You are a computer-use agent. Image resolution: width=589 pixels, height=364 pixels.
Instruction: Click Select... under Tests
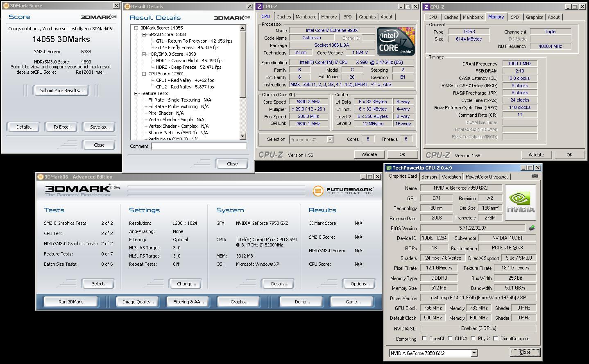coord(99,284)
